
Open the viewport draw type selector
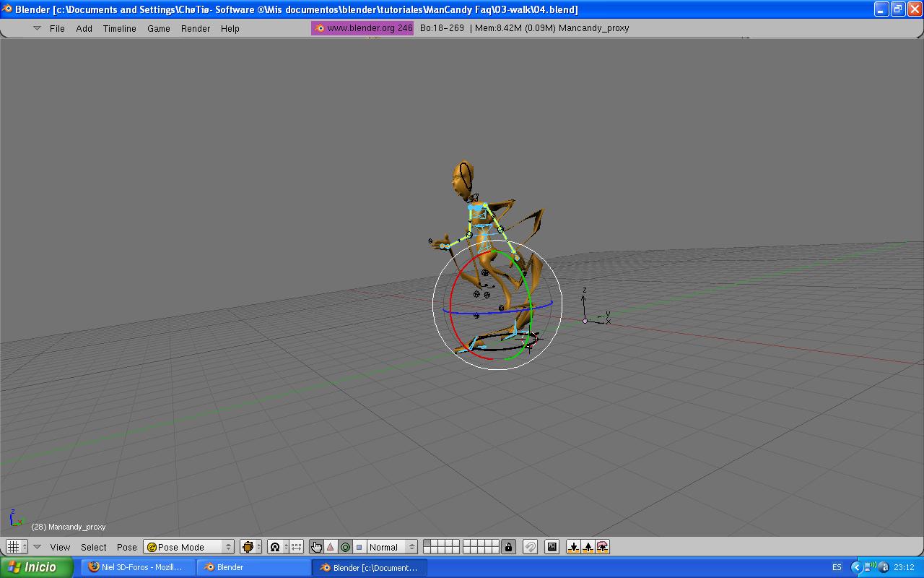click(250, 547)
